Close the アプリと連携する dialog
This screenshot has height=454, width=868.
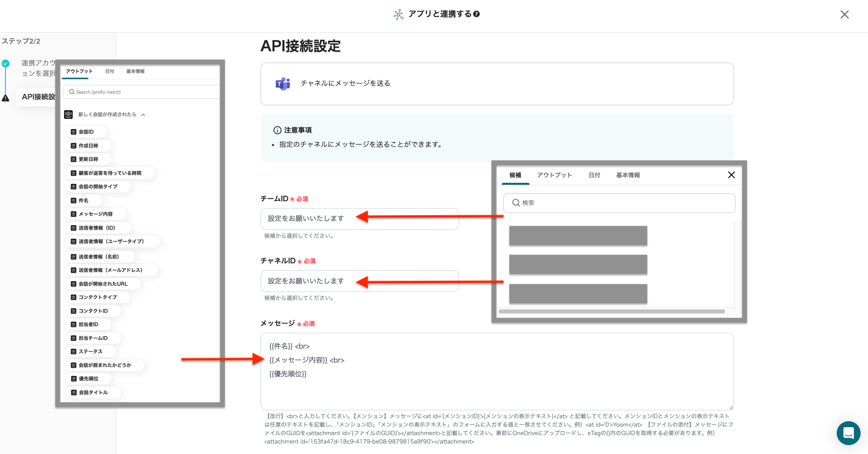point(844,14)
